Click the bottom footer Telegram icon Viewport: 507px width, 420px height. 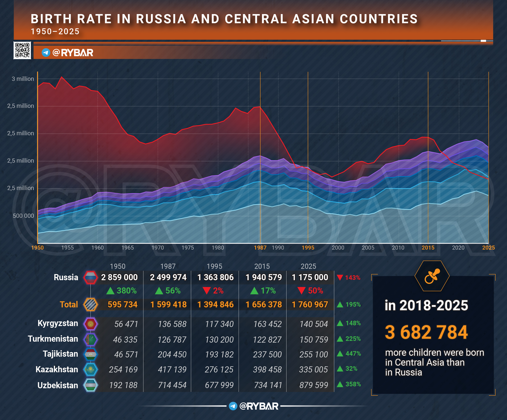(233, 406)
